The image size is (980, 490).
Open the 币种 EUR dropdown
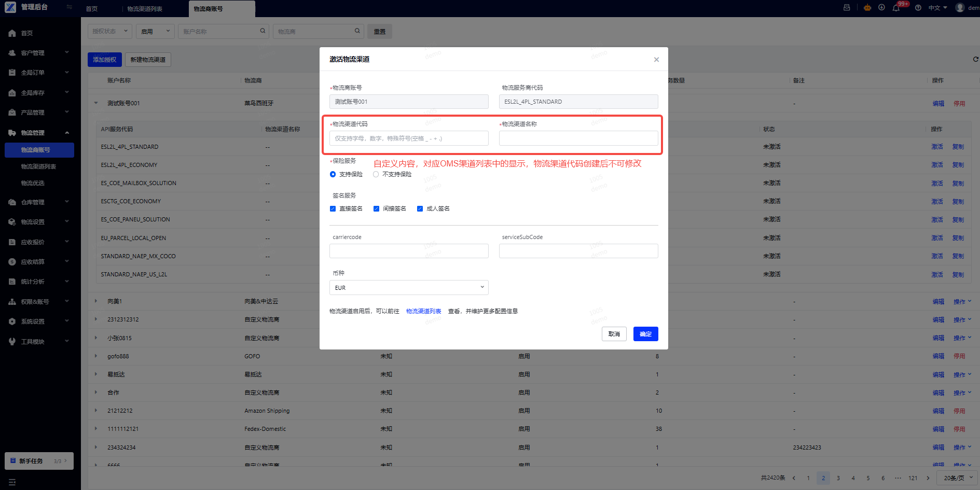[409, 287]
